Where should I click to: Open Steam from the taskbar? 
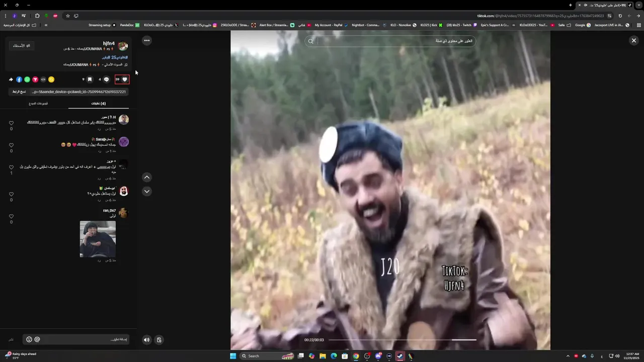[x=400, y=356]
